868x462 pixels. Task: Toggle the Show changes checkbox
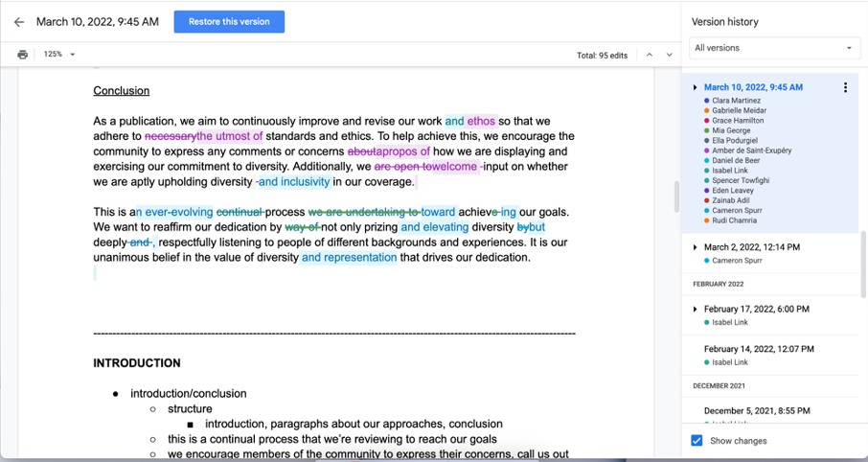697,441
